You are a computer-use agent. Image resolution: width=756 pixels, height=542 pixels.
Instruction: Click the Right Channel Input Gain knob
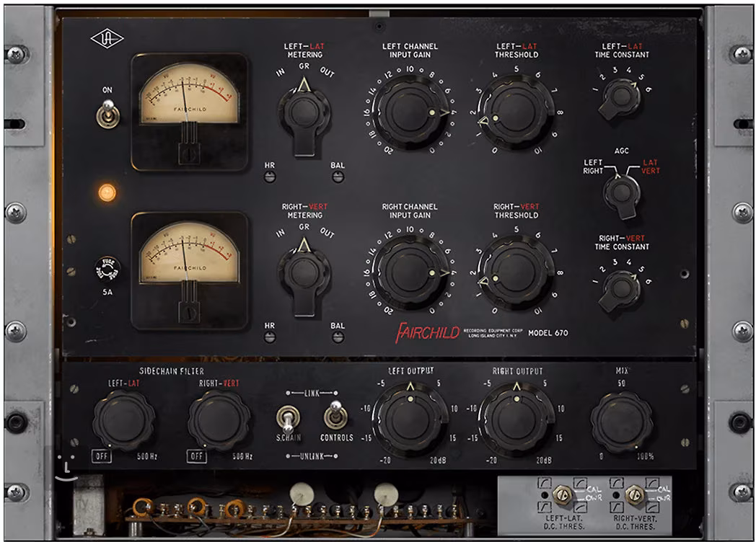tap(409, 272)
